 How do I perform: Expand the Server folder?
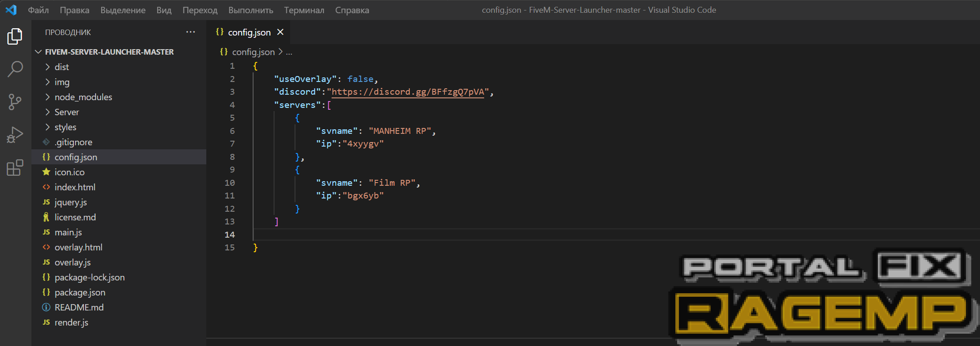click(x=47, y=112)
